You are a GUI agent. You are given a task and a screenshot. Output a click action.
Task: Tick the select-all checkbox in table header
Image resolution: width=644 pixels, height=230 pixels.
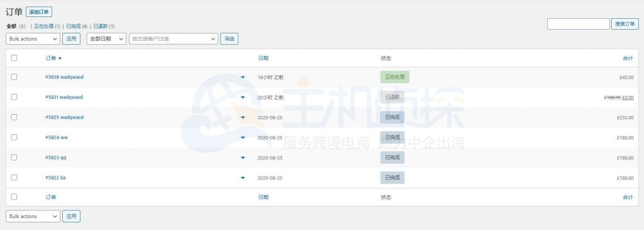(14, 58)
